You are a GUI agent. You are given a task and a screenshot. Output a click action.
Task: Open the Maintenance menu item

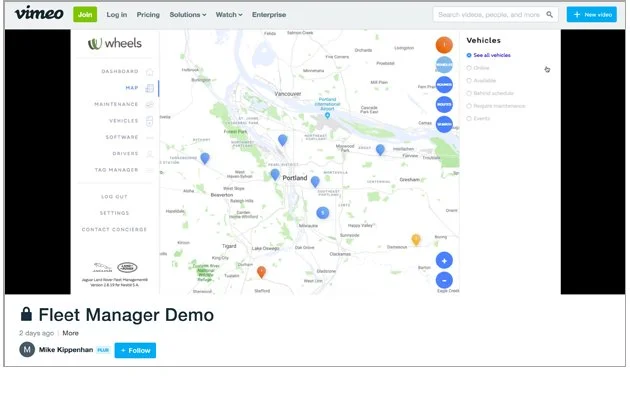click(116, 104)
